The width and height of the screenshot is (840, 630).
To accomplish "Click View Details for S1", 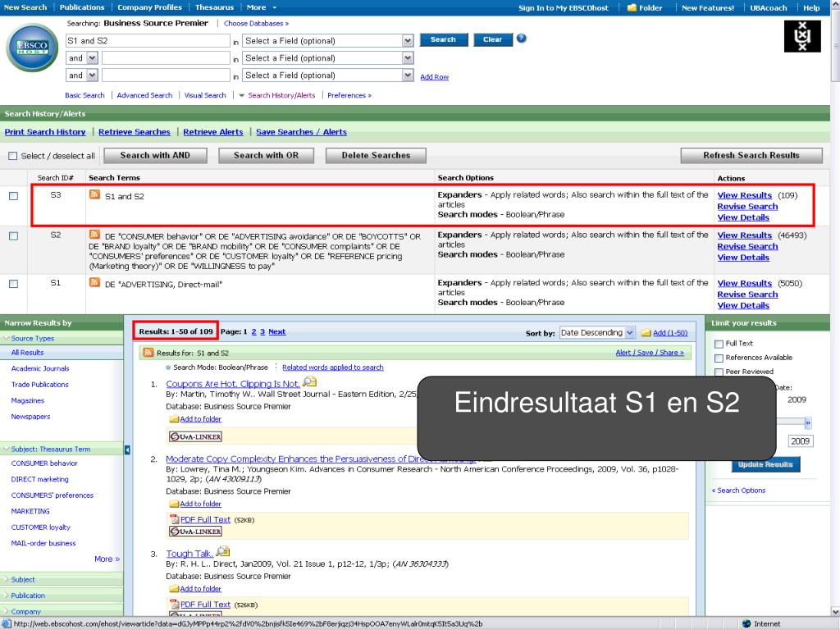I will point(743,305).
